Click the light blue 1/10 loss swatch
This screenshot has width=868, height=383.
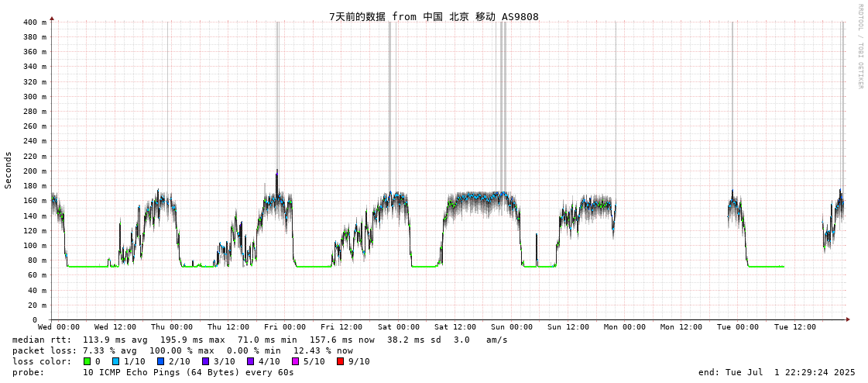115,361
